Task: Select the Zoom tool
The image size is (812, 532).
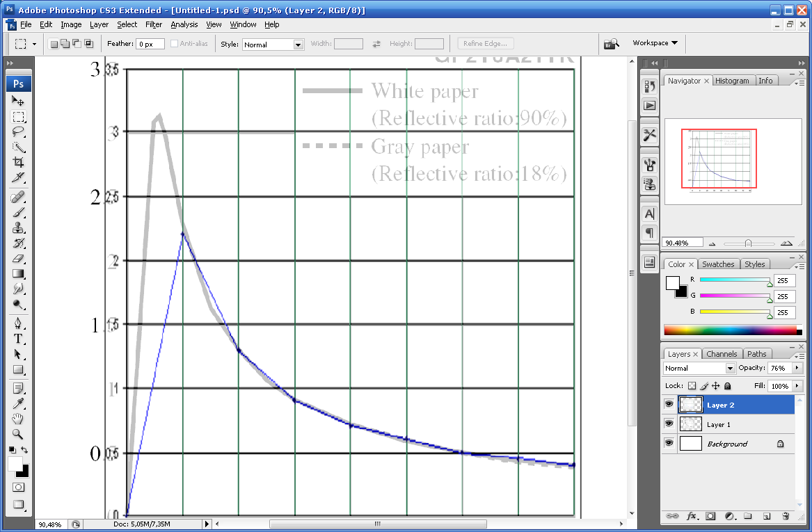Action: click(x=19, y=434)
